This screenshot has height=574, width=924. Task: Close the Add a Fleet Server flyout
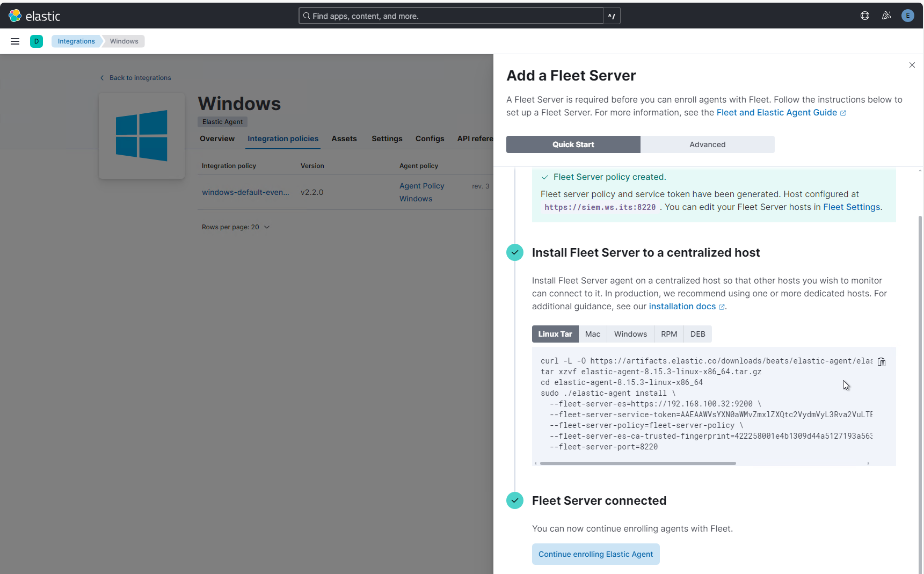point(912,65)
